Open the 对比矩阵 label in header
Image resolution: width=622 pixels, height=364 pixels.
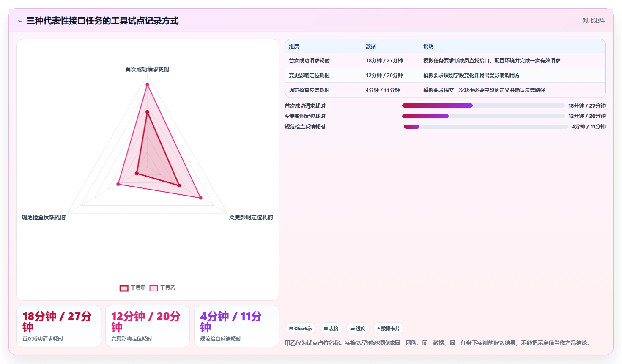(593, 20)
